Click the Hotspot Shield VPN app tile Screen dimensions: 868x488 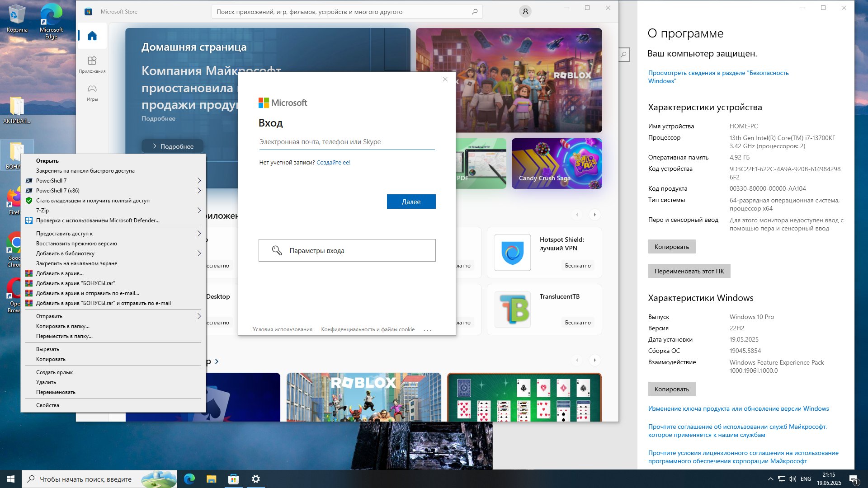click(544, 253)
